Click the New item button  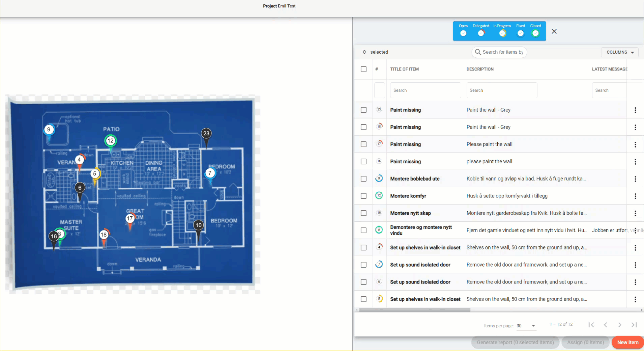point(627,342)
